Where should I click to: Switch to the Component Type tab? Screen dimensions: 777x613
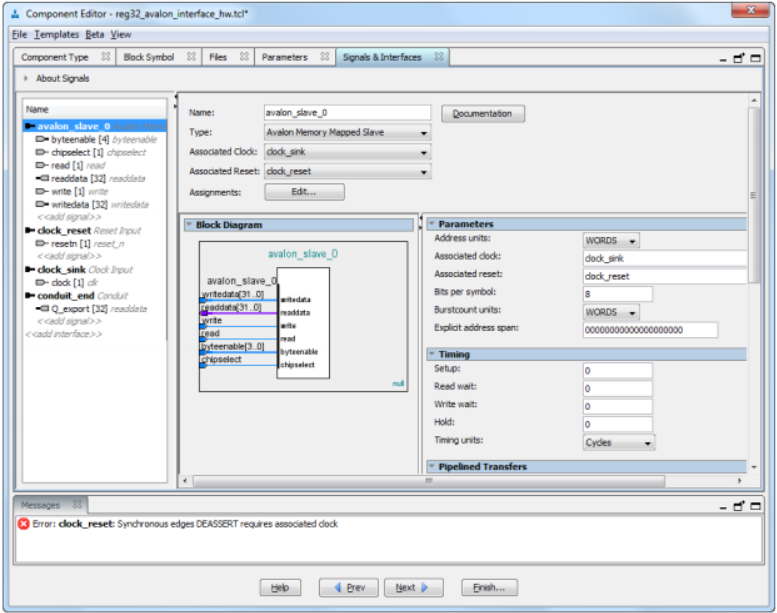pyautogui.click(x=55, y=57)
